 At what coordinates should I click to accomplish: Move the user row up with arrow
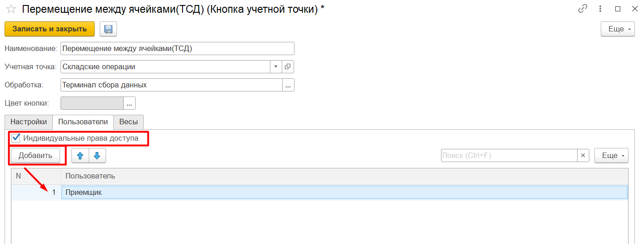(81, 156)
